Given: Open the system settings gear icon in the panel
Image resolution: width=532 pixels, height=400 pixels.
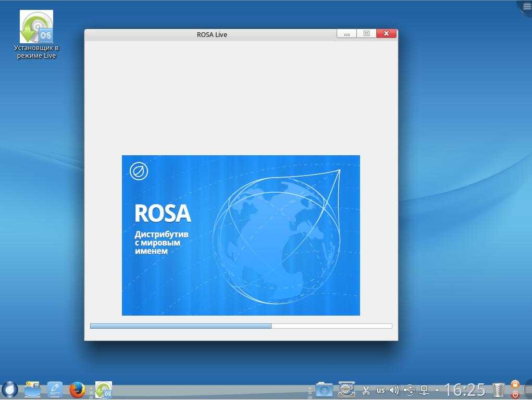Looking at the screenshot, I should 347,390.
